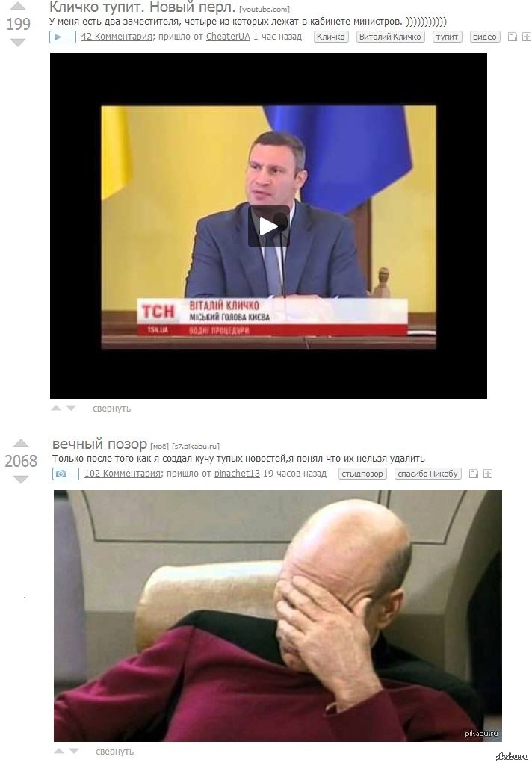
Task: Collapse the facepalm image post via свернуть
Action: point(115,752)
